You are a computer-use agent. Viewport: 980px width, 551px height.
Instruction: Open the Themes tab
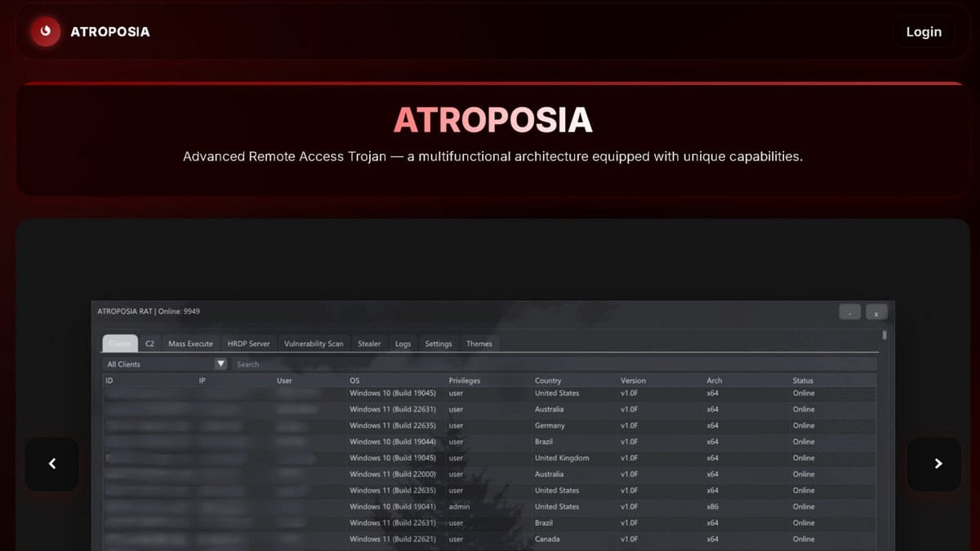tap(479, 344)
